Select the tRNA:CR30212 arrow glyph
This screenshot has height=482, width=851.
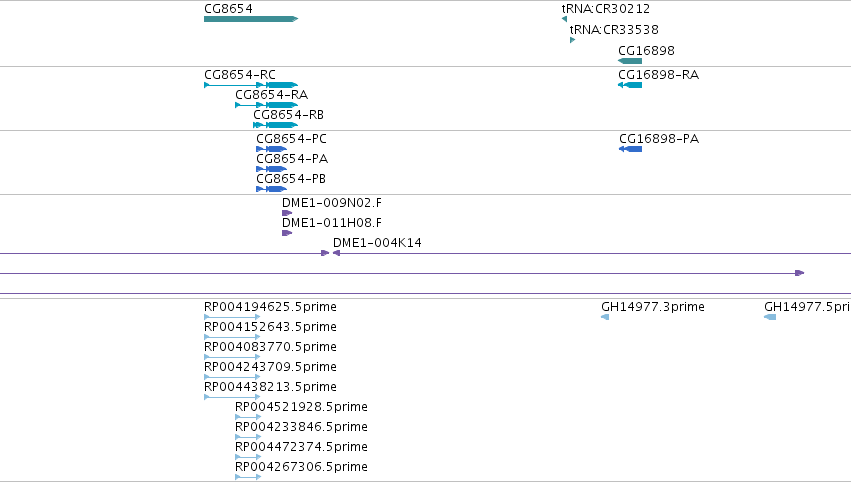(564, 19)
